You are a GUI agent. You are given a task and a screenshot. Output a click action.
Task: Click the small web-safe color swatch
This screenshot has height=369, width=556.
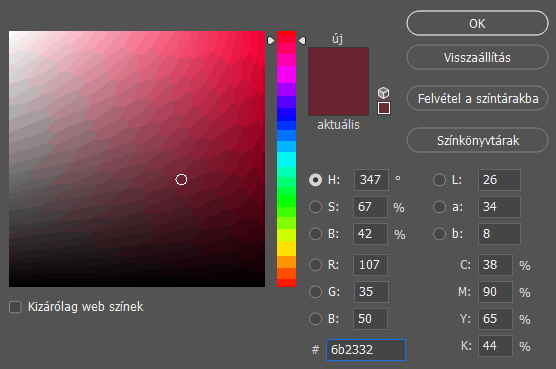384,108
